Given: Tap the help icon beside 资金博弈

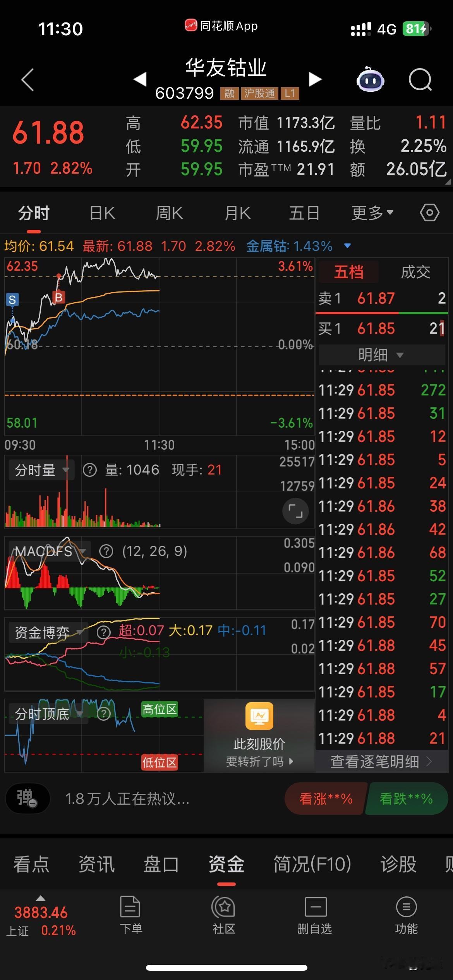Looking at the screenshot, I should tap(103, 632).
